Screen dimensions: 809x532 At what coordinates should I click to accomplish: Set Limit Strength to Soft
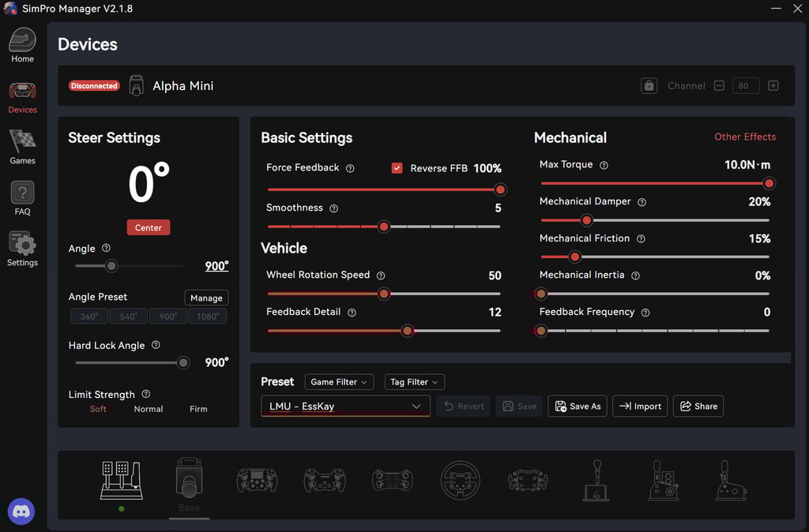point(98,409)
